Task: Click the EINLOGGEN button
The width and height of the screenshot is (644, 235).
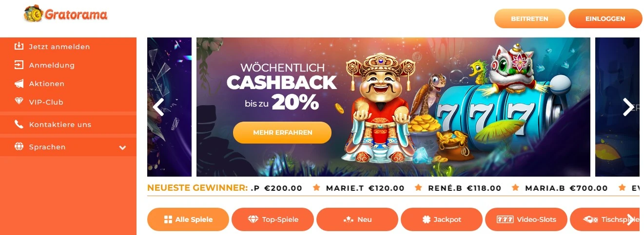Action: point(605,18)
